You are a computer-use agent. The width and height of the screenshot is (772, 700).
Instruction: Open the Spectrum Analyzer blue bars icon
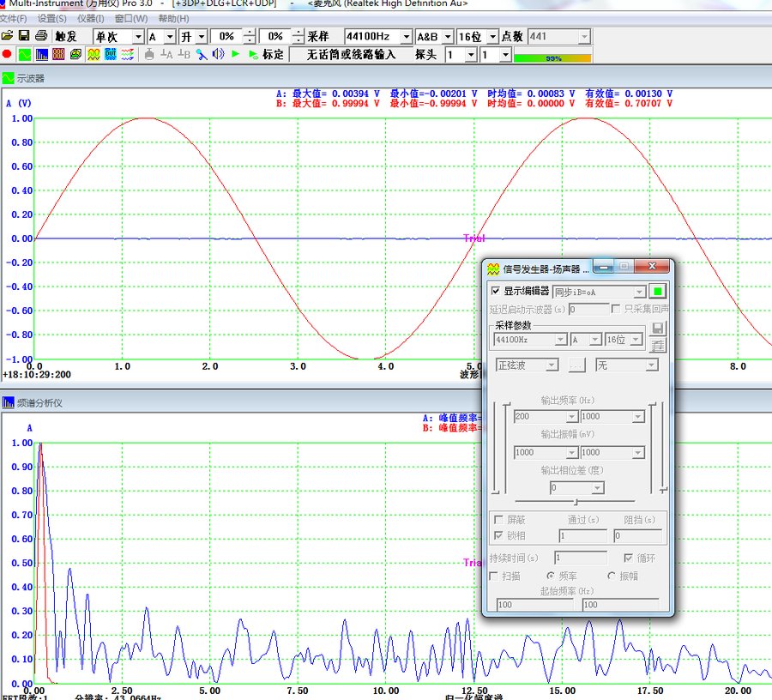point(42,54)
